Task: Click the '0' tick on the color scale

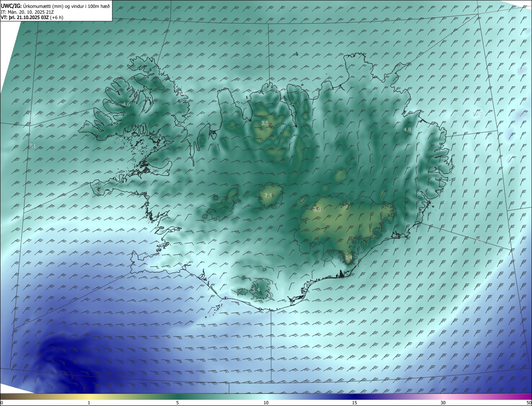Action: 2,403
